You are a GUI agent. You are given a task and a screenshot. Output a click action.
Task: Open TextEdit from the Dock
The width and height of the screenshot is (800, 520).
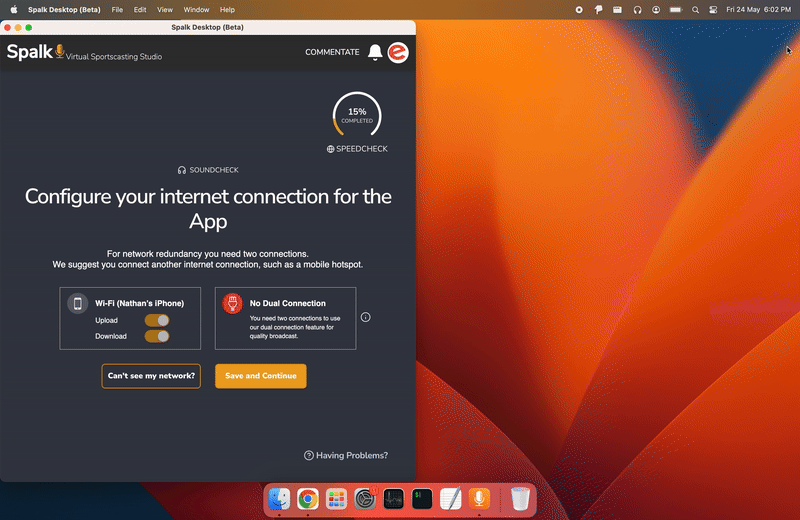tap(451, 499)
